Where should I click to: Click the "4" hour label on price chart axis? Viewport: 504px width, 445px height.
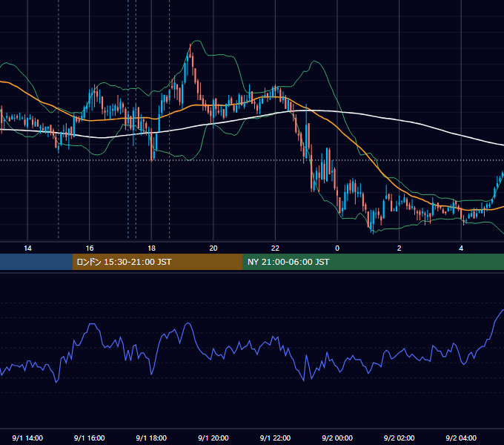pyautogui.click(x=461, y=248)
